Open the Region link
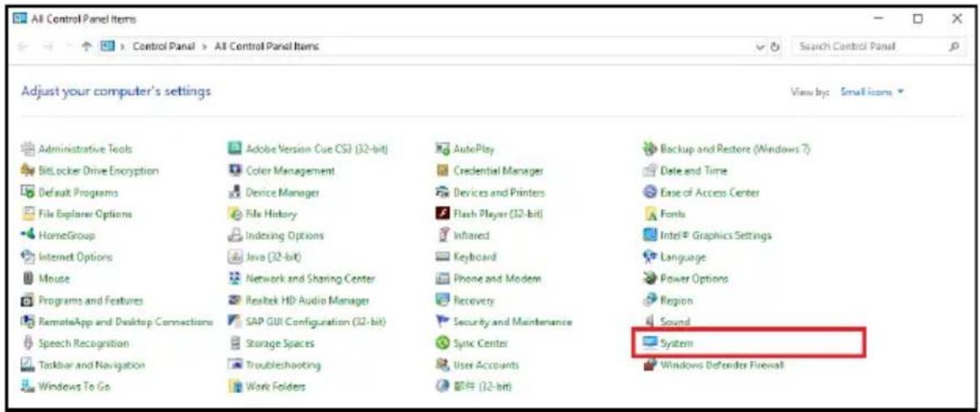 pyautogui.click(x=677, y=300)
